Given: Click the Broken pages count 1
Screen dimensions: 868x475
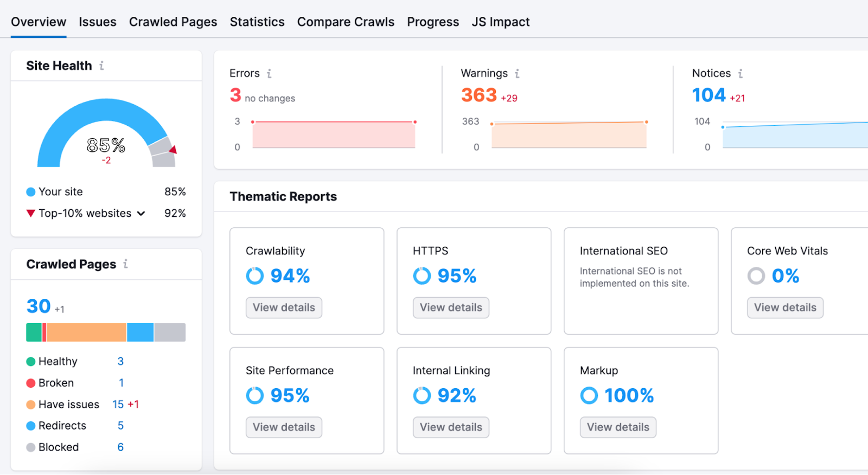Looking at the screenshot, I should point(121,383).
